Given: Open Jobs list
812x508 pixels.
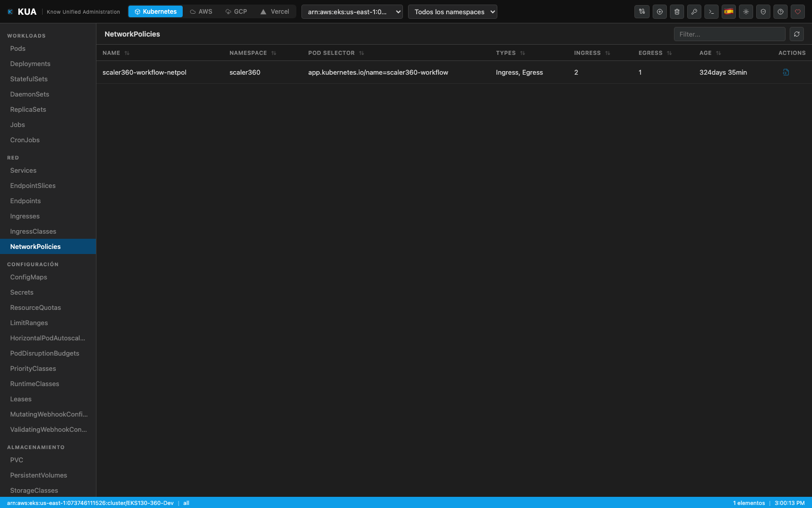Looking at the screenshot, I should [48, 125].
